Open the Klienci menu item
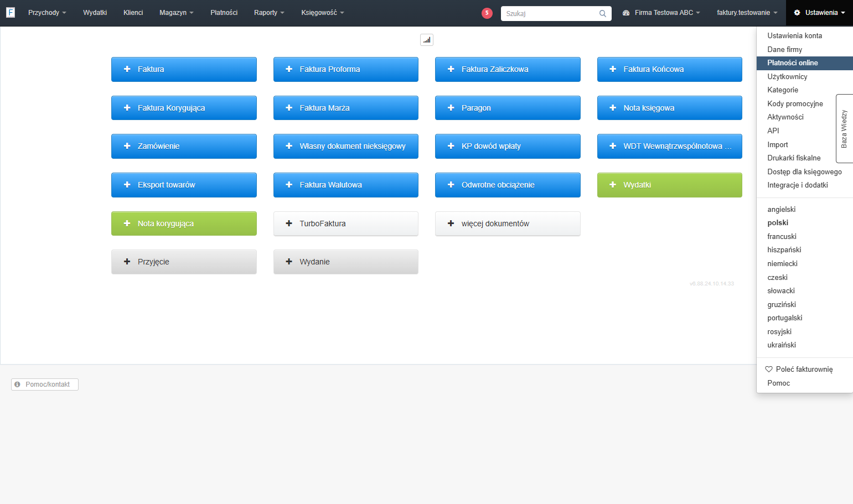 click(x=133, y=13)
